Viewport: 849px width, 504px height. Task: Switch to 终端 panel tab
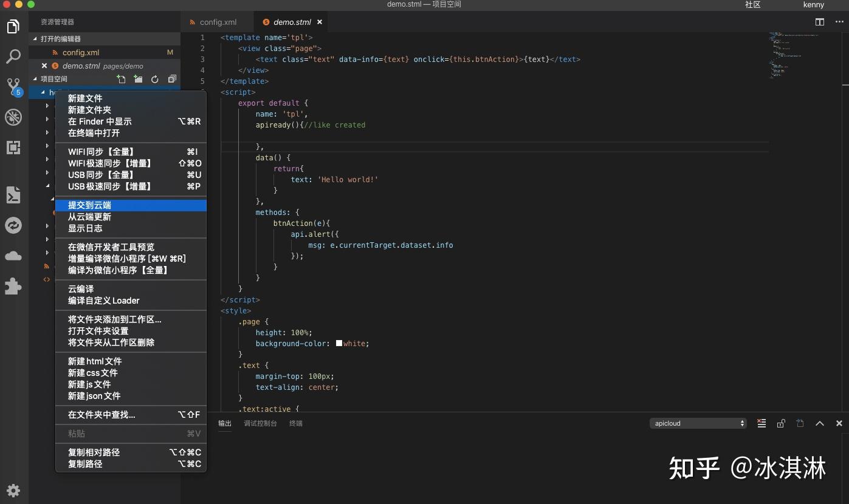pyautogui.click(x=296, y=423)
